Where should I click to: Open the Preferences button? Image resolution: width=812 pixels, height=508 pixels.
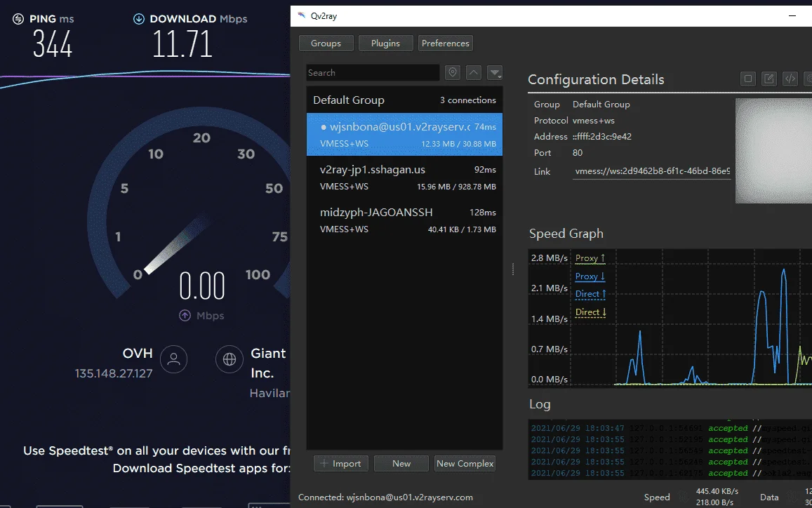(x=446, y=43)
